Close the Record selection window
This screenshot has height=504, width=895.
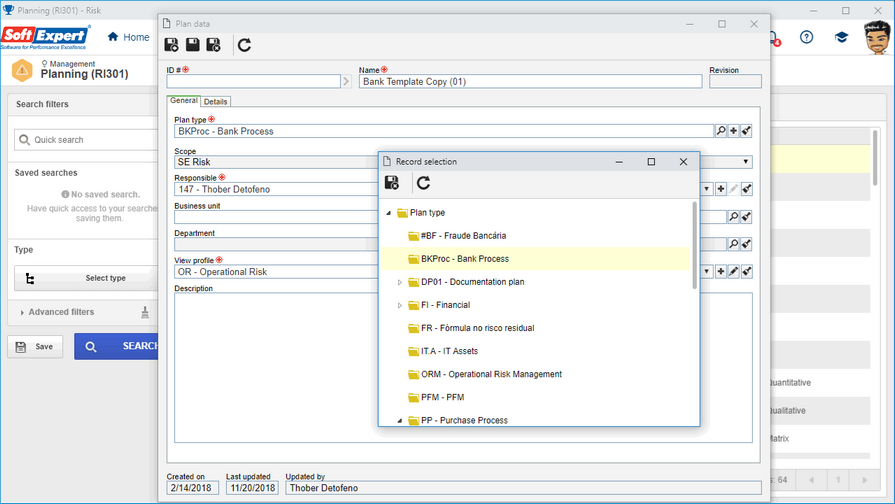(683, 162)
